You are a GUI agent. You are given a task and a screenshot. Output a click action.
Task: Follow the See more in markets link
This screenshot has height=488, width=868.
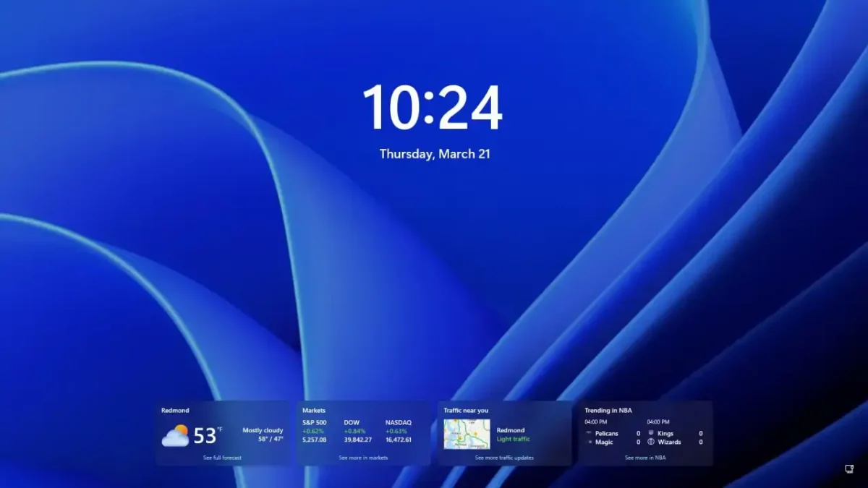click(363, 458)
